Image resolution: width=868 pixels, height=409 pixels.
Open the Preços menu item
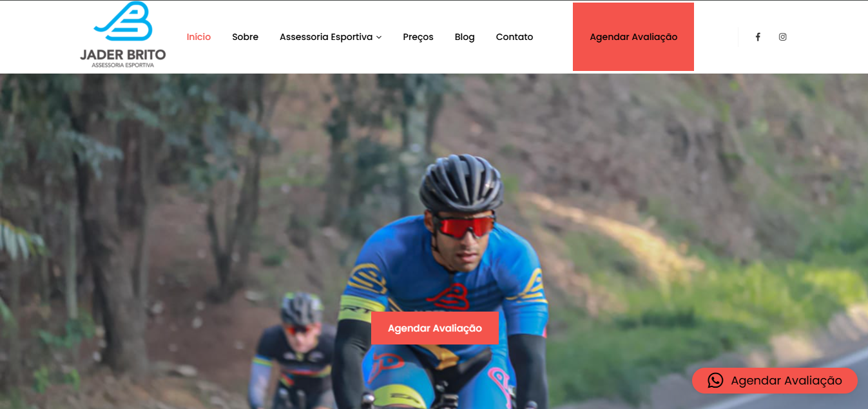tap(418, 37)
